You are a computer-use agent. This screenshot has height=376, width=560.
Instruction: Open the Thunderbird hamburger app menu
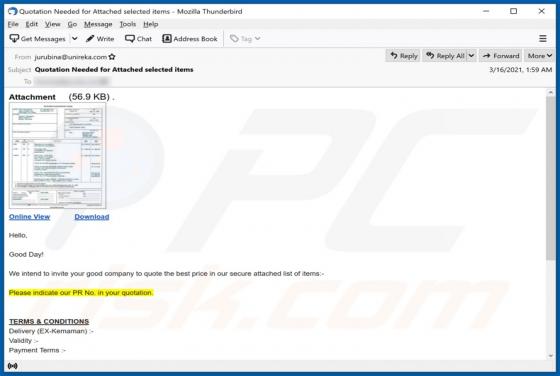(x=542, y=39)
